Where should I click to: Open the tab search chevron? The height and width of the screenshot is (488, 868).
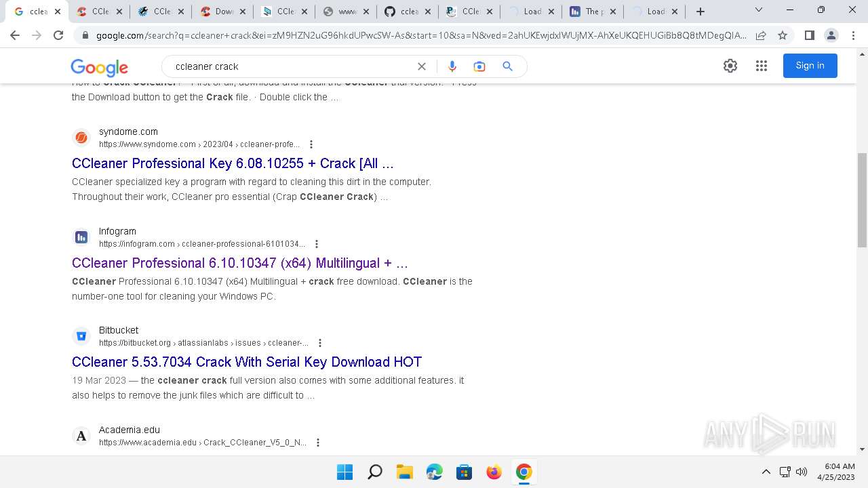click(759, 10)
